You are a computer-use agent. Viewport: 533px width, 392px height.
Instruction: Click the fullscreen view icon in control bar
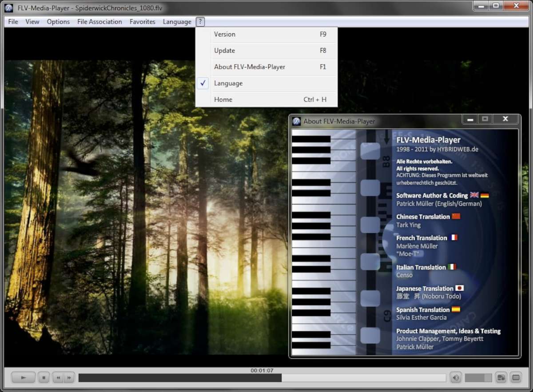501,378
